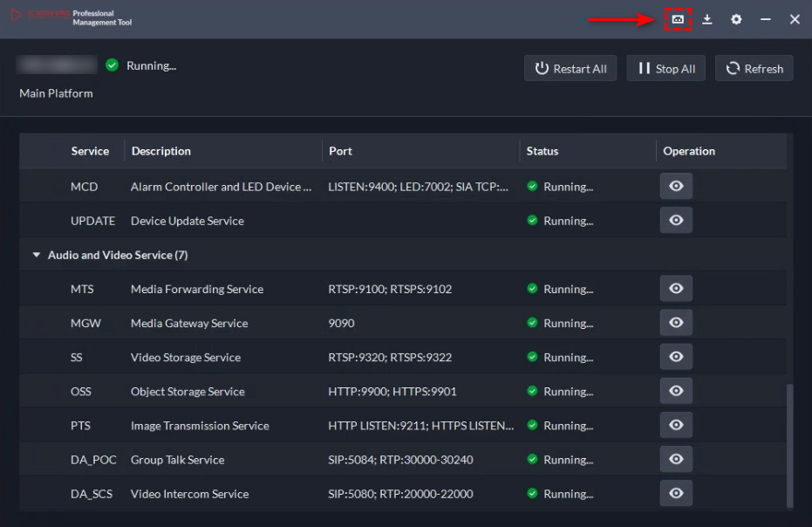Click Alarm Controller and LED Device description
Image resolution: width=812 pixels, height=527 pixels.
click(x=222, y=187)
